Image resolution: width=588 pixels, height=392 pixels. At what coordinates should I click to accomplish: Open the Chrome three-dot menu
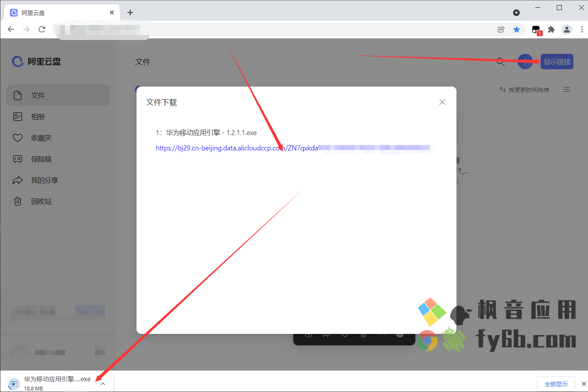click(x=582, y=29)
